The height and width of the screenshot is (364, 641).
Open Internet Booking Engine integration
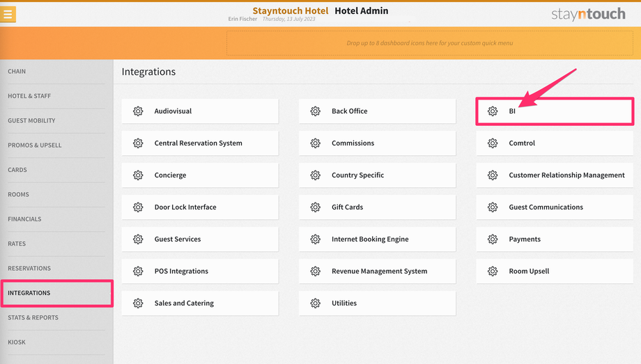click(x=377, y=239)
